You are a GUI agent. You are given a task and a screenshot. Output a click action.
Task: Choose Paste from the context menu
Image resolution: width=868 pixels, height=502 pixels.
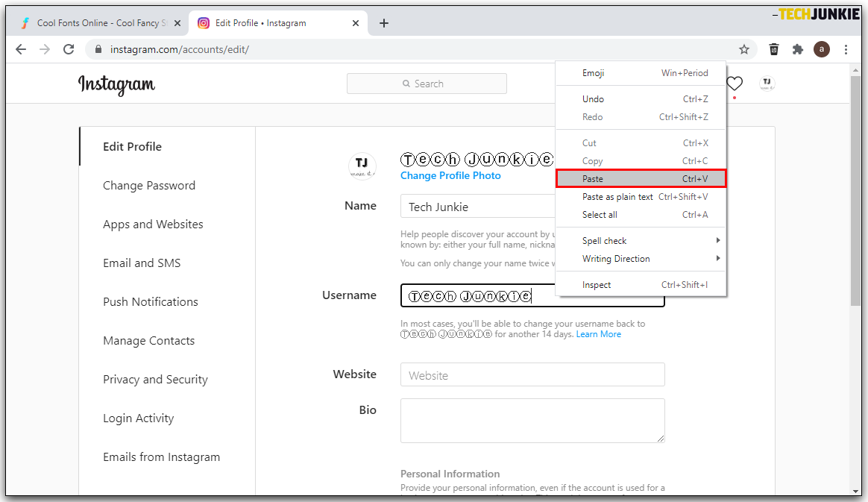point(641,179)
